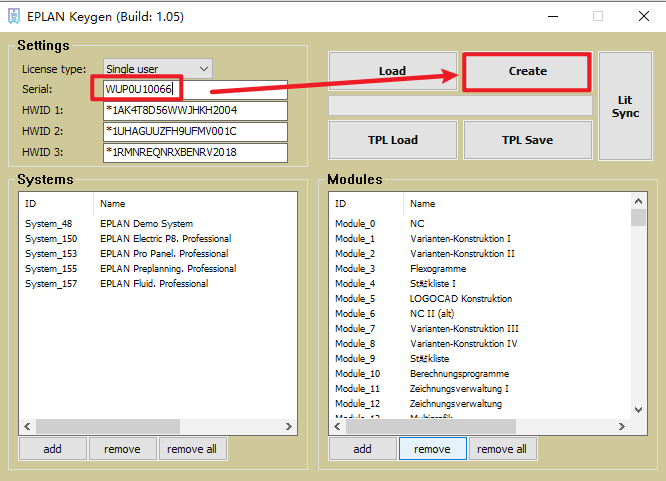Screen dimensions: 666x481
Task: Focus the HWID 3 text field
Action: pos(195,152)
